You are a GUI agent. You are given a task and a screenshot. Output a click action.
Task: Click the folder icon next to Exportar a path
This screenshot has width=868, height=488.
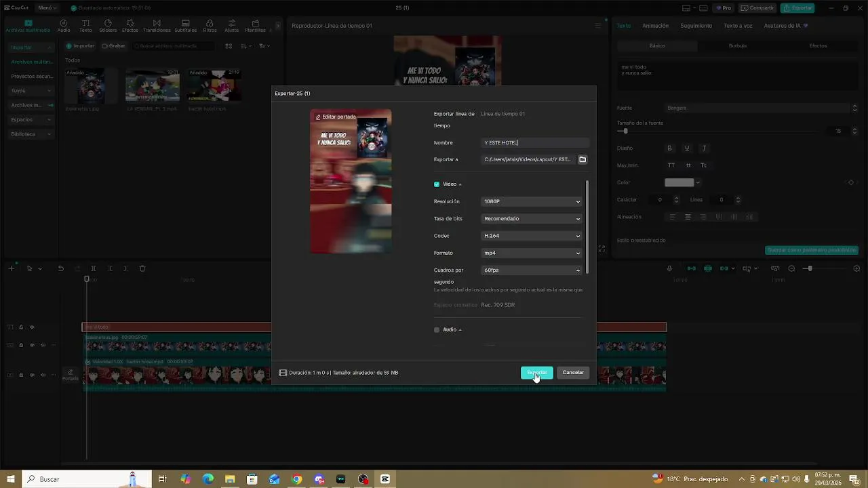click(x=583, y=160)
